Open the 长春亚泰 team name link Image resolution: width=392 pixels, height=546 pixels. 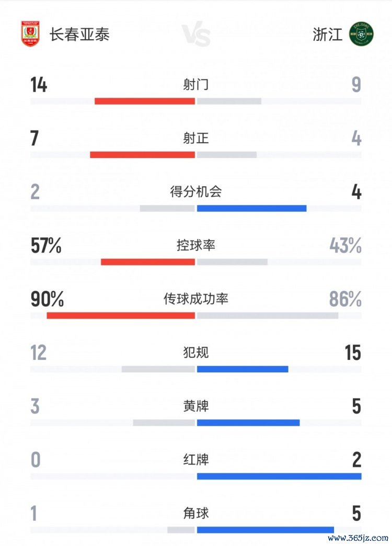point(79,35)
